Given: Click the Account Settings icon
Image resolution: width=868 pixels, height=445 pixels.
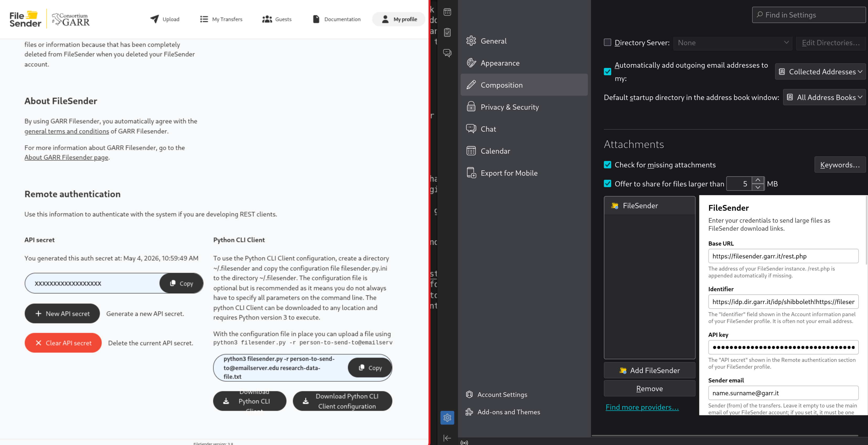Looking at the screenshot, I should pyautogui.click(x=469, y=394).
